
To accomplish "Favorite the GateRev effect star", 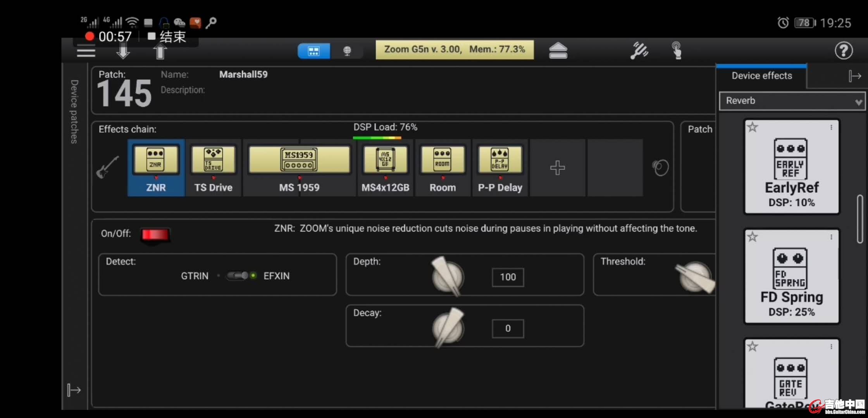I will coord(753,346).
